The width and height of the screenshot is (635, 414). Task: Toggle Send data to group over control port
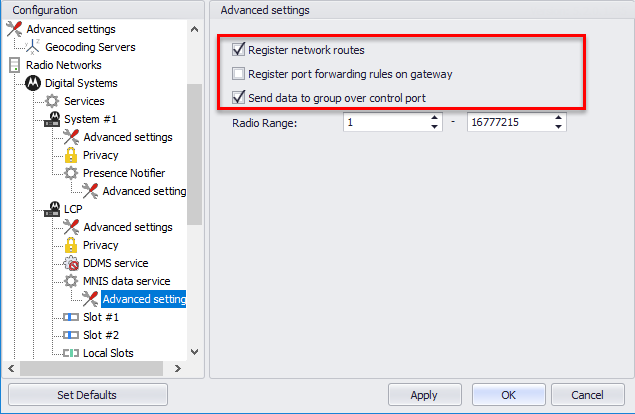click(x=238, y=98)
